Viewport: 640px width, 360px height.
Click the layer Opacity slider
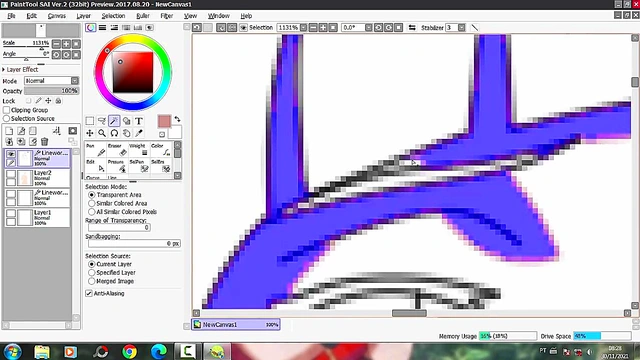point(51,91)
